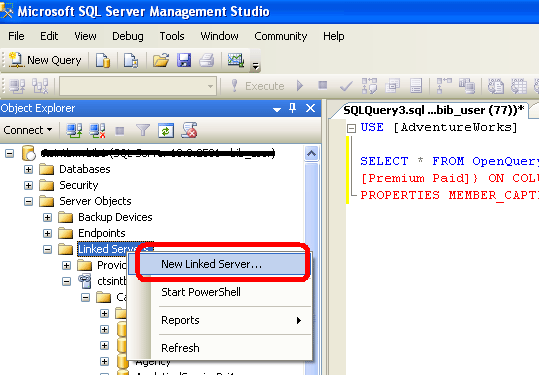Open the Window menu

coord(219,36)
